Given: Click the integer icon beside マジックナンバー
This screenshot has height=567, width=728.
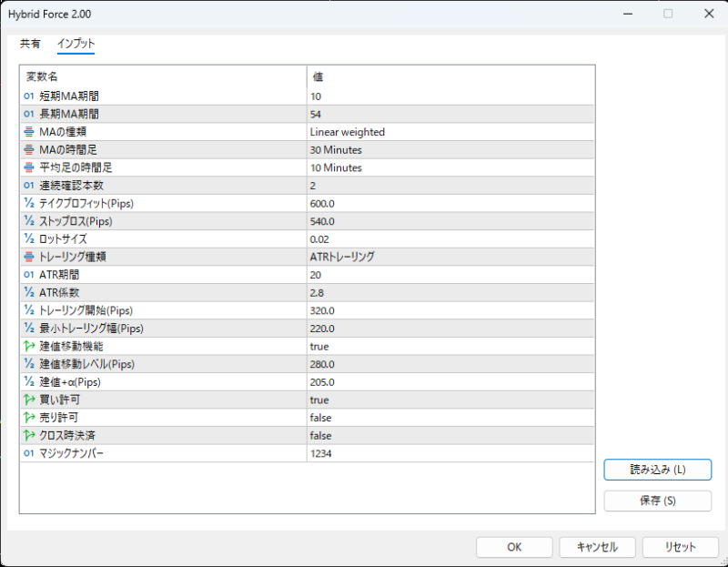Looking at the screenshot, I should 29,453.
